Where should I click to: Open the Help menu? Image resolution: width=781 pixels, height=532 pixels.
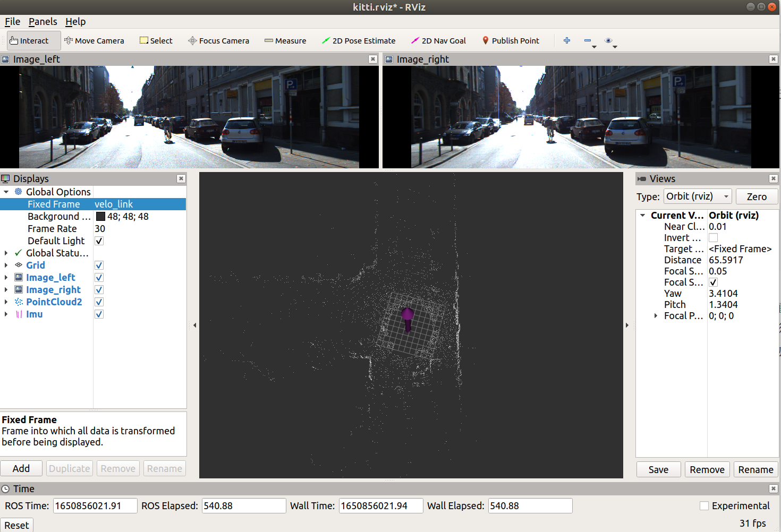pos(75,22)
